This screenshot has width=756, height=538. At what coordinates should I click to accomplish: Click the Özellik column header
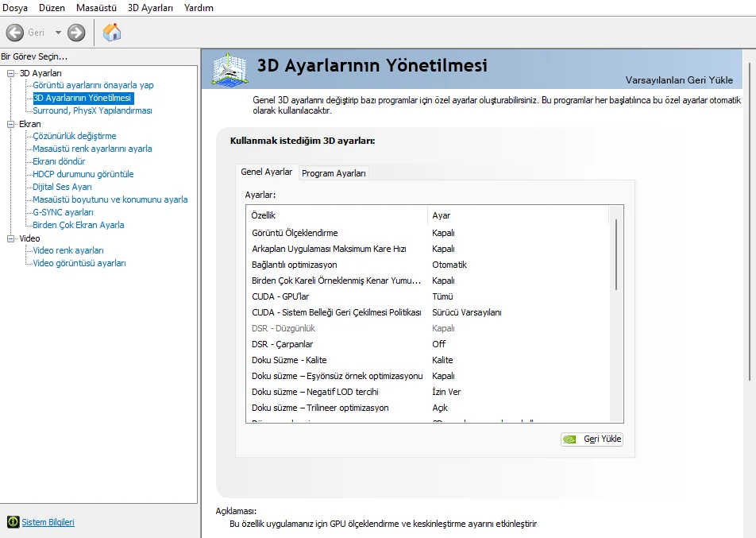pyautogui.click(x=337, y=215)
